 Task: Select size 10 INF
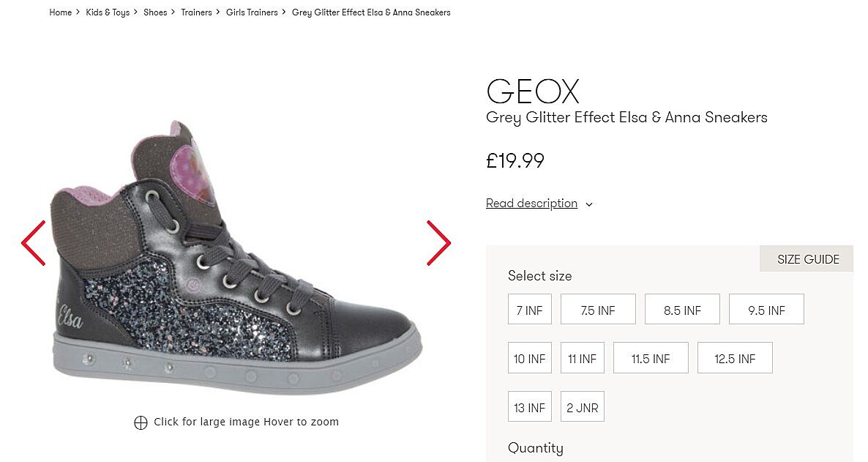[529, 359]
